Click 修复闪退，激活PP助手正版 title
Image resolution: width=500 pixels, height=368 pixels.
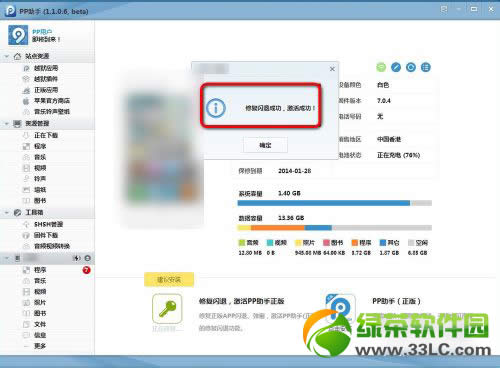click(x=241, y=301)
